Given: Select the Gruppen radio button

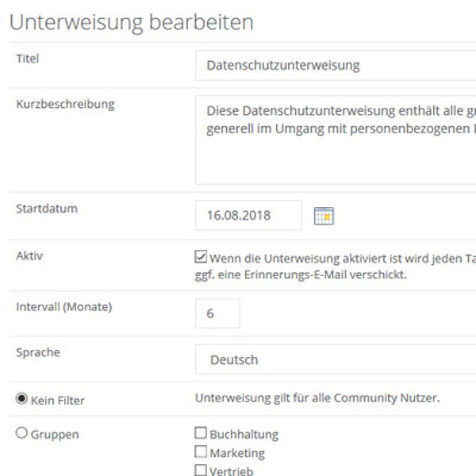Looking at the screenshot, I should (x=21, y=432).
